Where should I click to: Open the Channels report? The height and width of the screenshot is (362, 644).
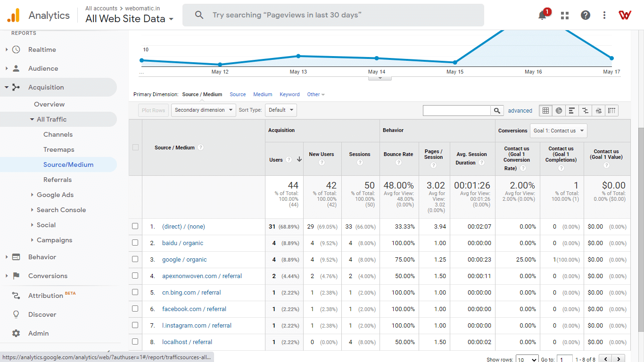(x=58, y=134)
